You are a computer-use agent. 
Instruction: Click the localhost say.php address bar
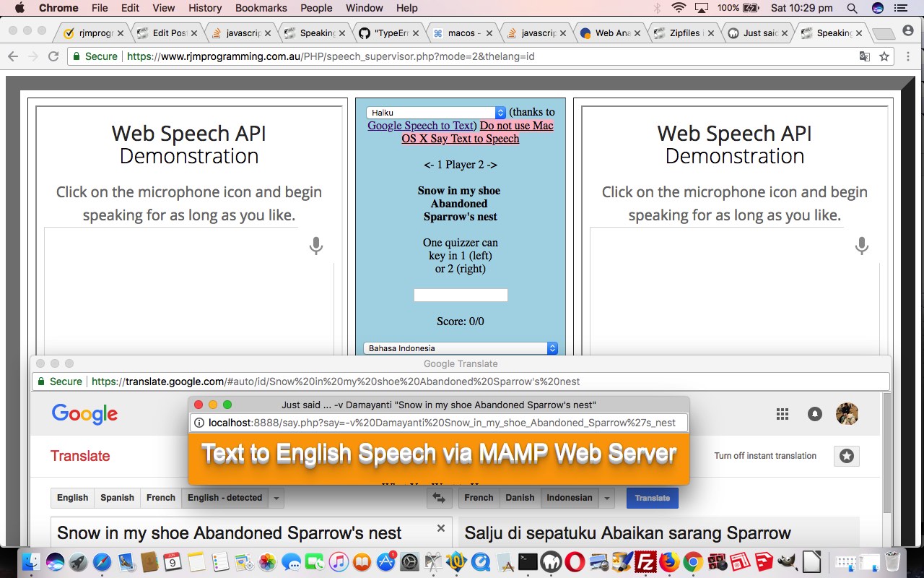tap(439, 423)
